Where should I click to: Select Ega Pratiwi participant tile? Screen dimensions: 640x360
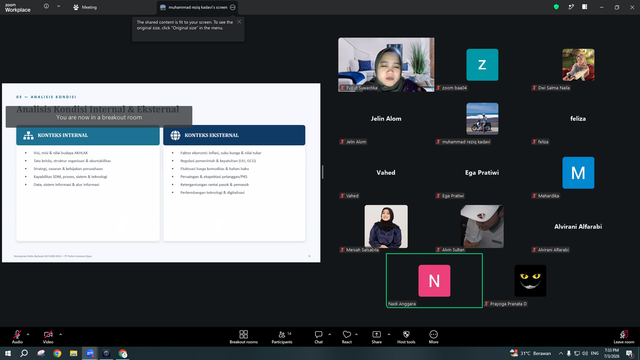coord(482,173)
